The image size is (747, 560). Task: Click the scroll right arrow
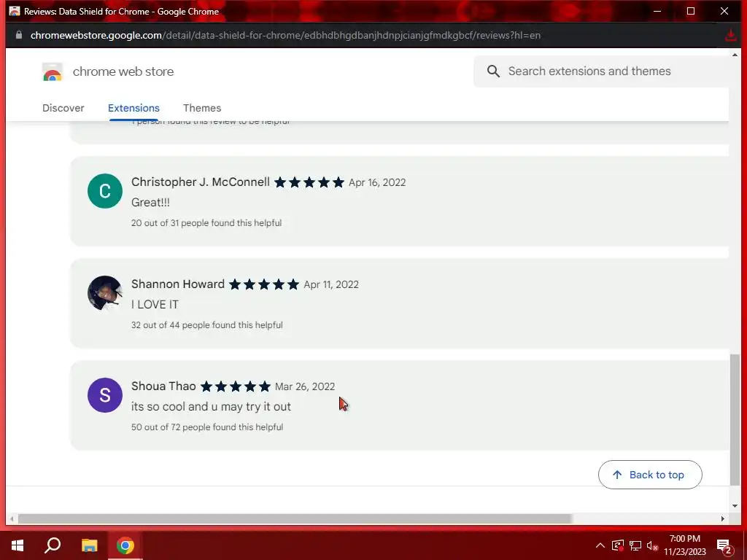click(x=722, y=518)
